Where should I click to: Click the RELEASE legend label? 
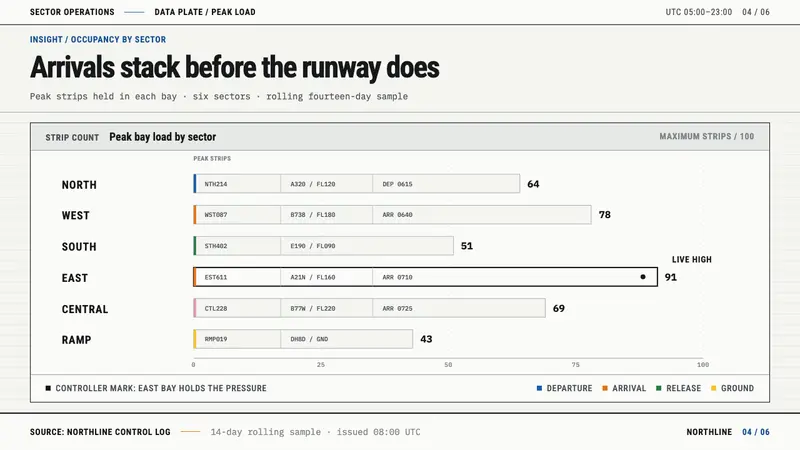[x=684, y=388]
